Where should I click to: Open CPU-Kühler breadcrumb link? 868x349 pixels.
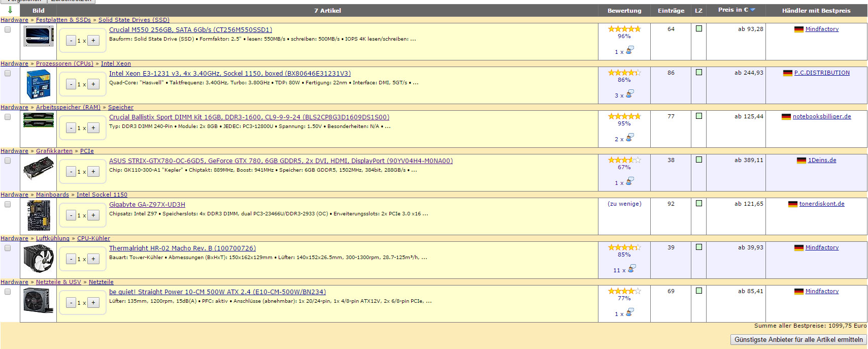[93, 238]
